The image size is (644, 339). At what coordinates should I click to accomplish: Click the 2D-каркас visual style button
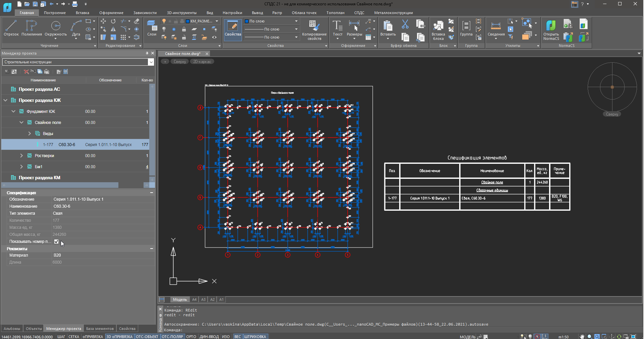pos(202,62)
